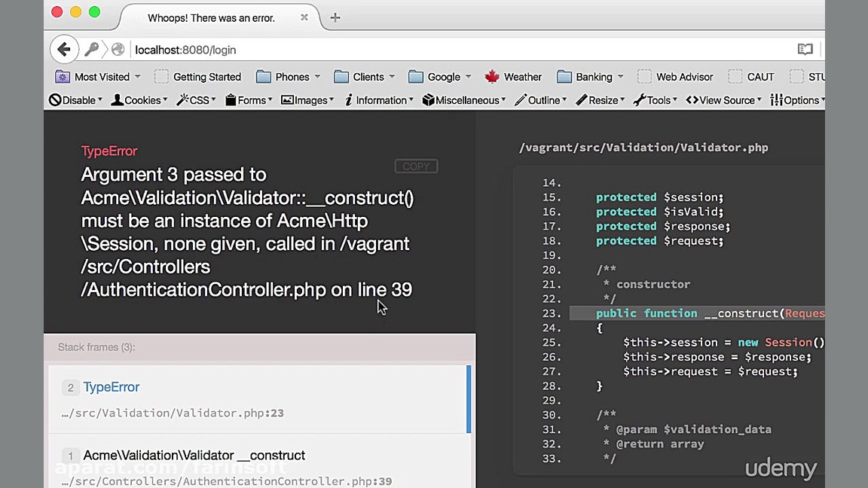Image resolution: width=868 pixels, height=488 pixels.
Task: Open the Getting Started bookmark
Action: tap(206, 77)
